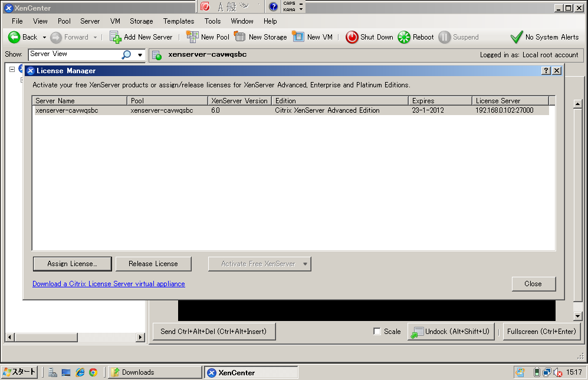Screen dimensions: 588x380
Task: Click the Release License button
Action: pyautogui.click(x=153, y=264)
